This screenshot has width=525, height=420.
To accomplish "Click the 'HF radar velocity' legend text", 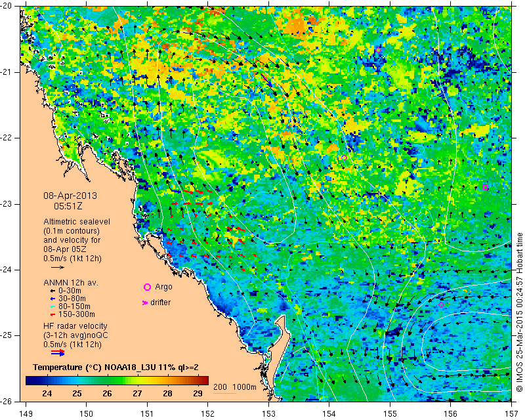I will pos(75,326).
